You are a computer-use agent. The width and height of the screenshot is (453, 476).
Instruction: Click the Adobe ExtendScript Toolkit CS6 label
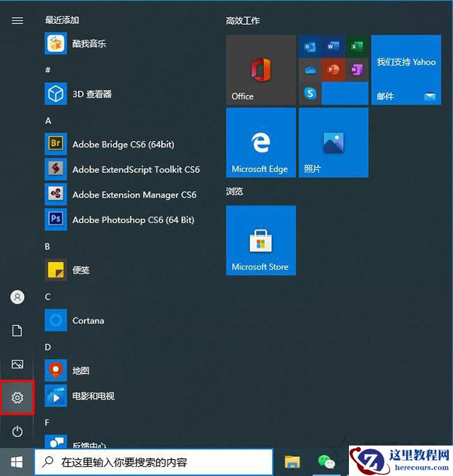136,169
